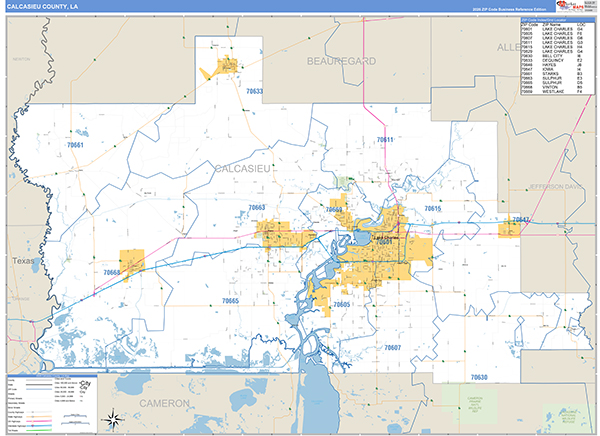Click the ZIP code label 70668
The height and width of the screenshot is (436, 600).
[x=112, y=273]
